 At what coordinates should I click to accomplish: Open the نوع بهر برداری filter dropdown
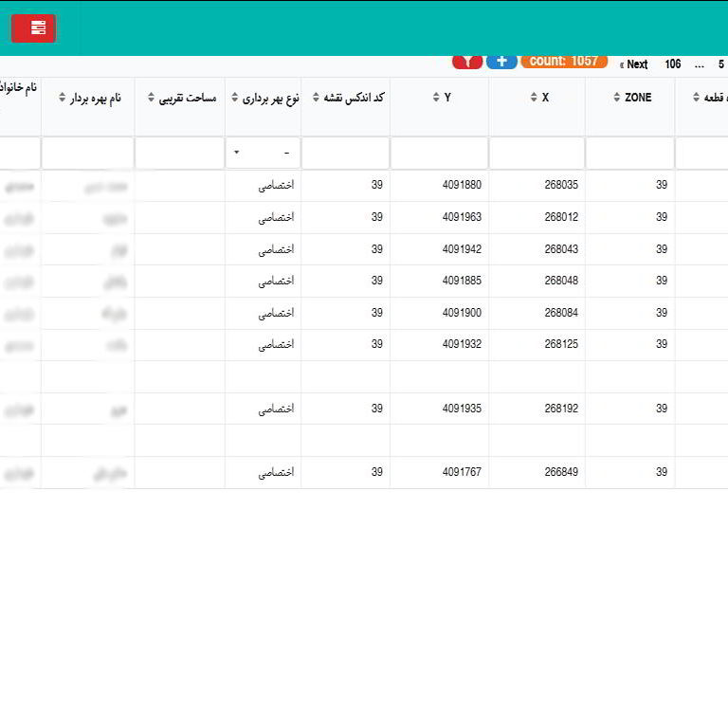(x=263, y=153)
